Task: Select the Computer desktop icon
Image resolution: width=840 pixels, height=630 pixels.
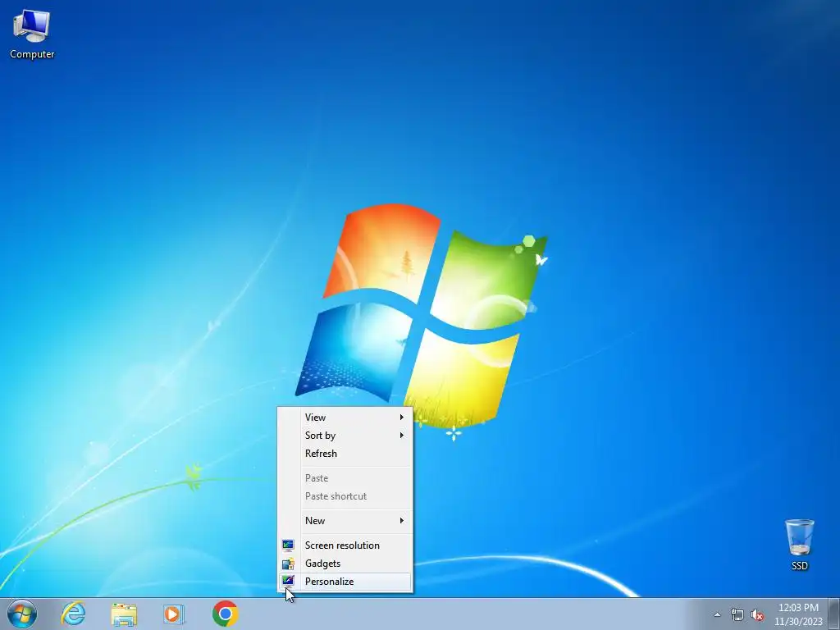Action: (32, 34)
